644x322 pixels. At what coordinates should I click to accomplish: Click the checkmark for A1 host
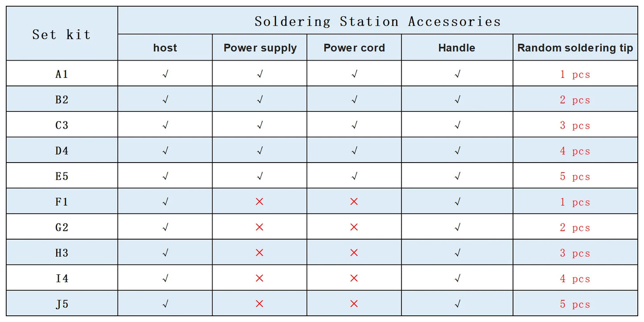tap(165, 74)
